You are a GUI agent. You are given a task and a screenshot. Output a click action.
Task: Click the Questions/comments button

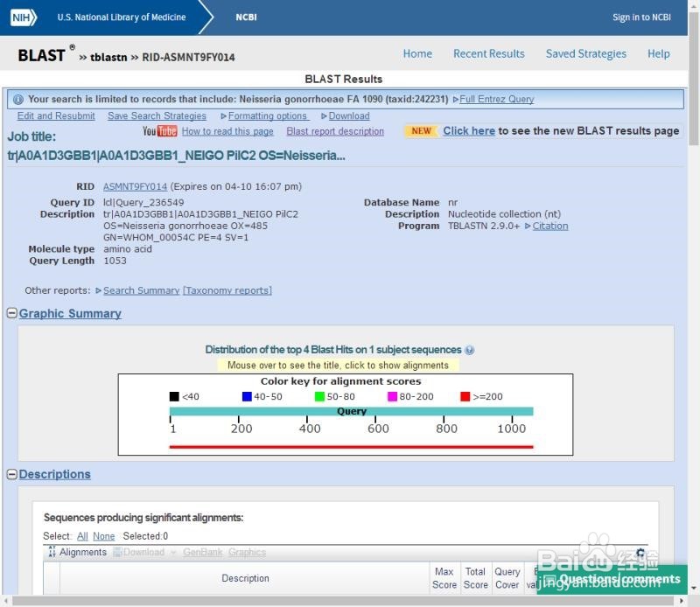tap(612, 579)
